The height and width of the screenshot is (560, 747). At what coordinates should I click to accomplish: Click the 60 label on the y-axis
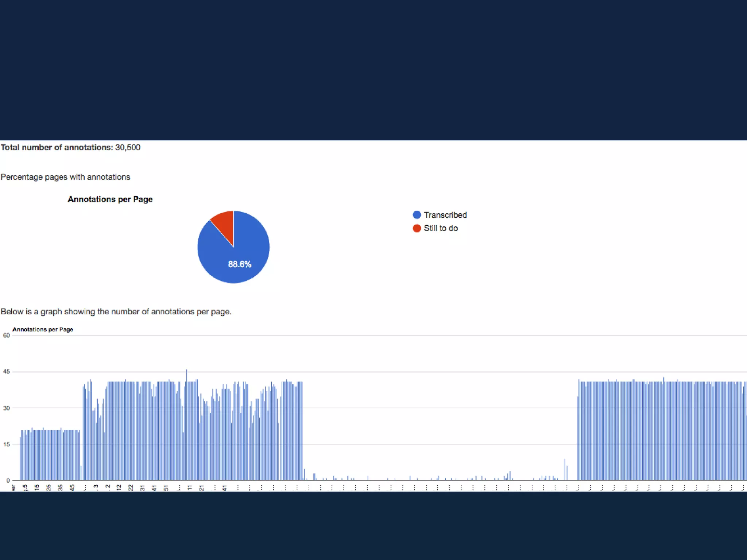pyautogui.click(x=7, y=335)
